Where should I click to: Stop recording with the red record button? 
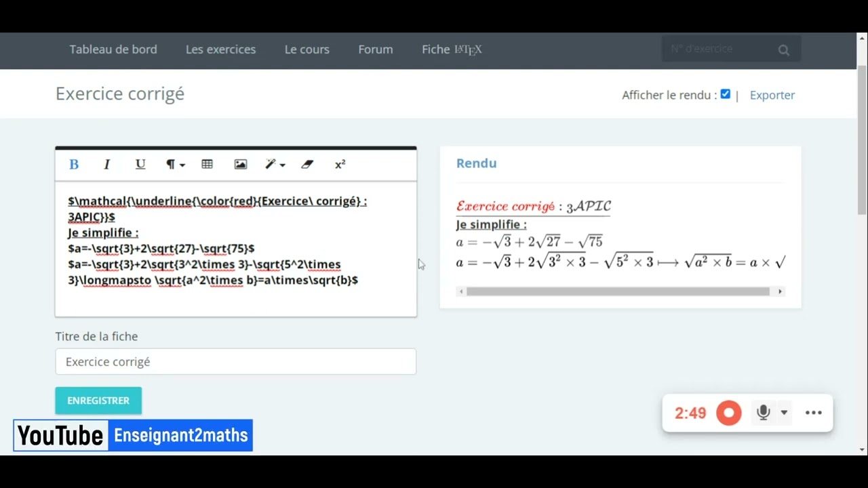coord(729,413)
